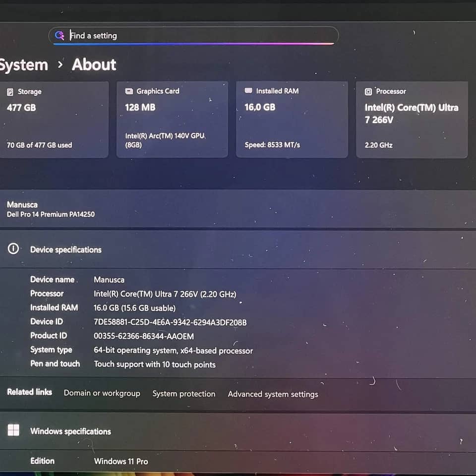Open the Installed RAM 16,0 GB card

(x=292, y=119)
